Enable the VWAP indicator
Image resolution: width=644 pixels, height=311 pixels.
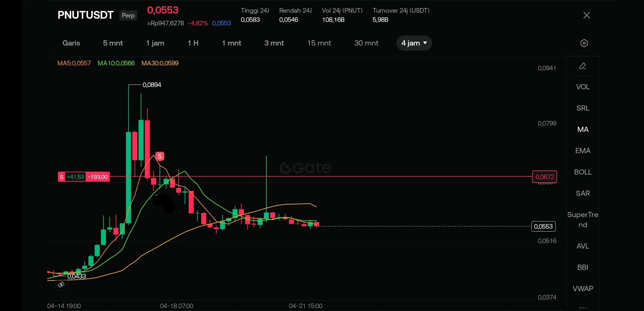click(583, 289)
